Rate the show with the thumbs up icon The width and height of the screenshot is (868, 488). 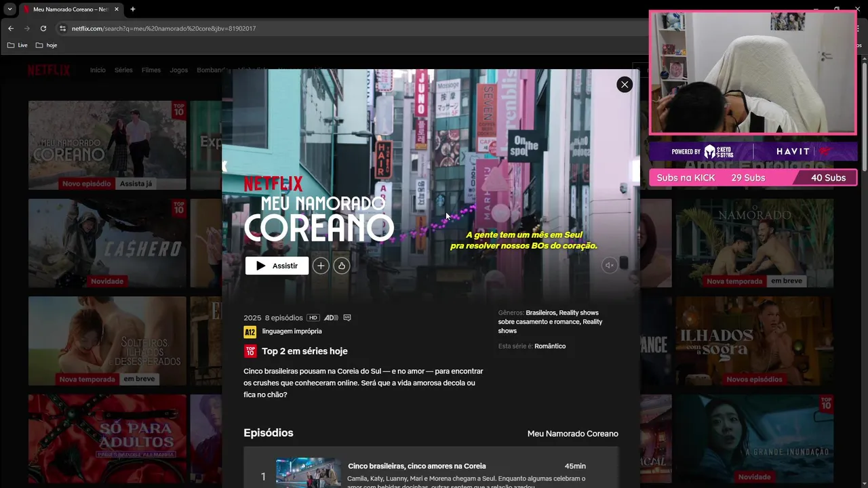(342, 266)
